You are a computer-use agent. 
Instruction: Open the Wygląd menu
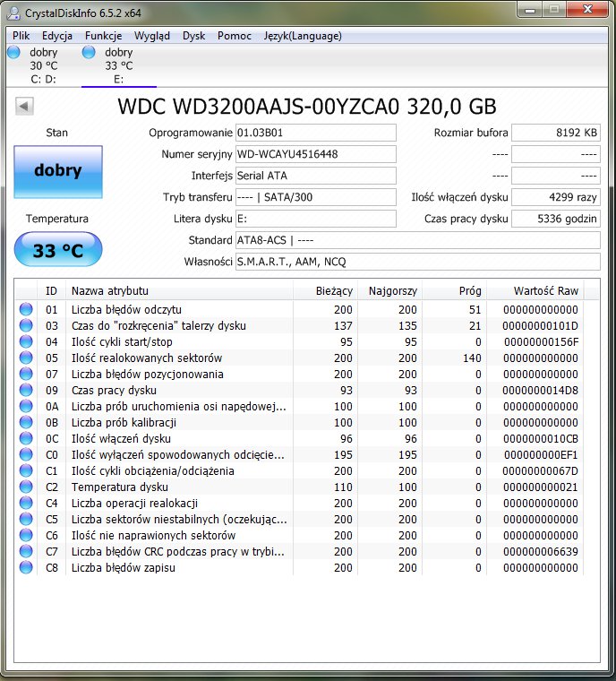point(152,36)
